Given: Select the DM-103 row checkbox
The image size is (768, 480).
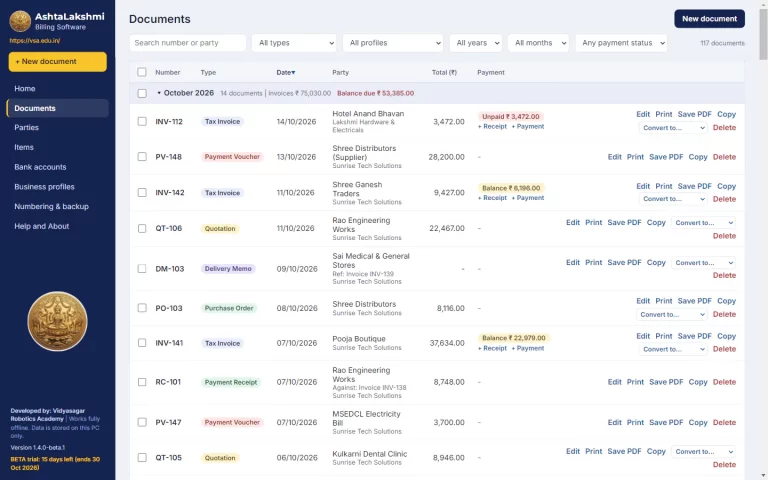Looking at the screenshot, I should (142, 268).
